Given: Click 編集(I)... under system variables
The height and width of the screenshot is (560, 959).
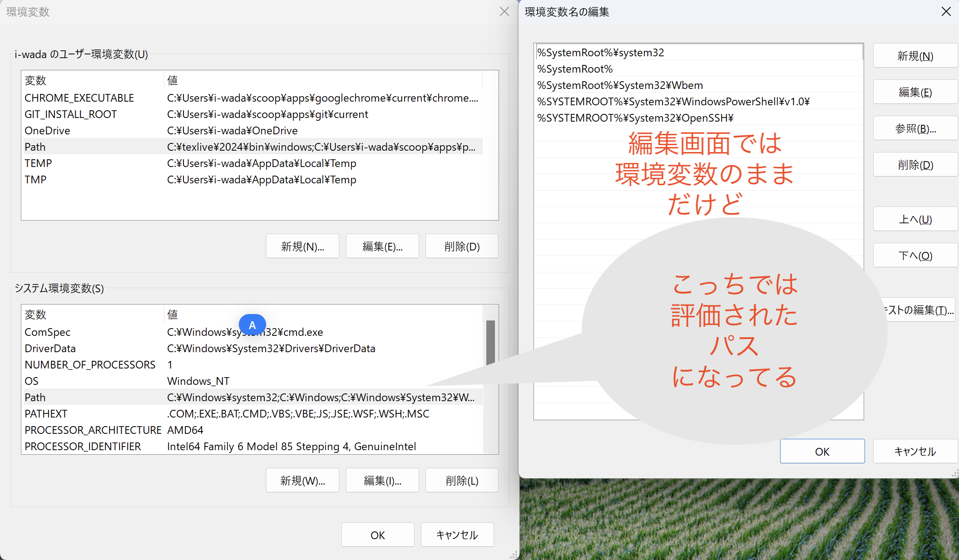Looking at the screenshot, I should (382, 481).
